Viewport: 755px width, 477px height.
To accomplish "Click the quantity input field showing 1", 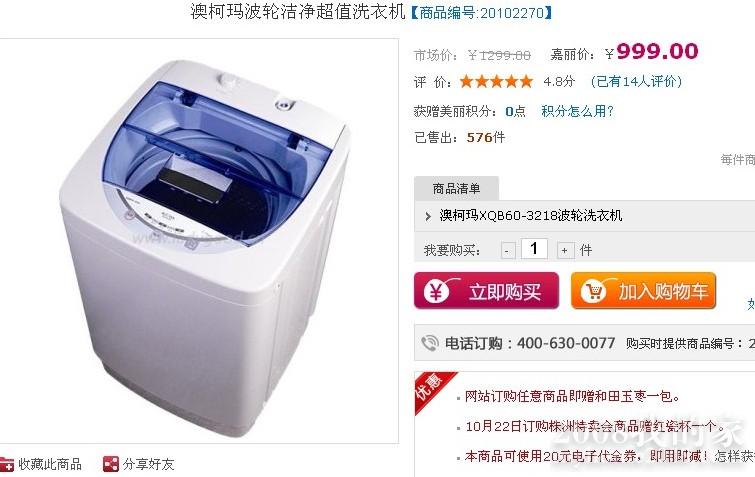I will (534, 249).
